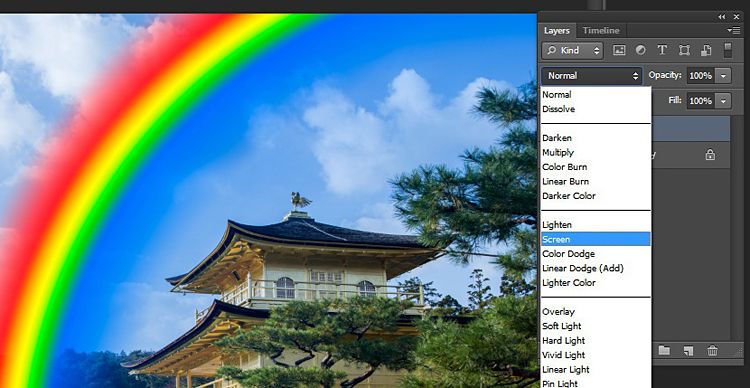Open the Fill slider dropdown arrow

click(x=724, y=101)
